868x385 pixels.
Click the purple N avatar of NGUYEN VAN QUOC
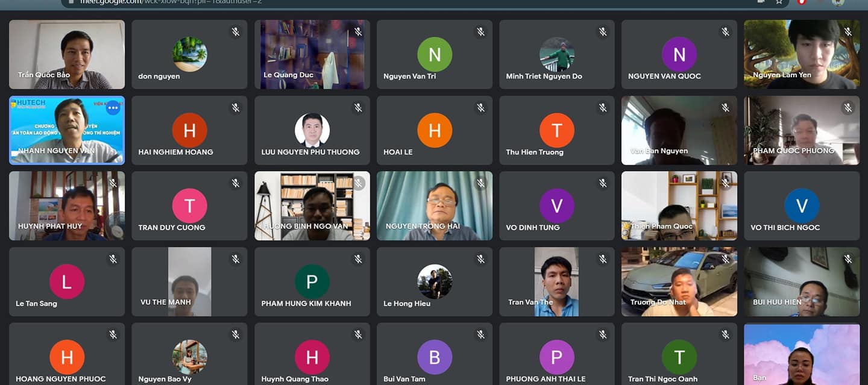[679, 54]
